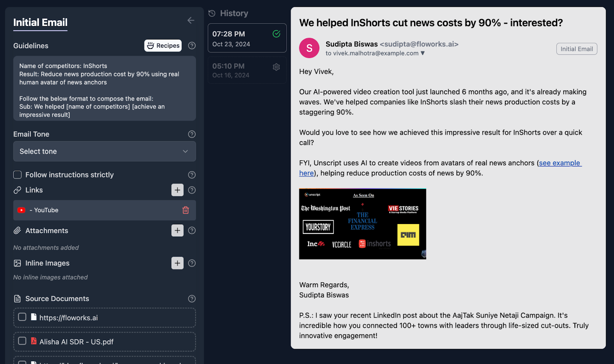The width and height of the screenshot is (614, 364).
Task: Click the back arrow beside Initial Email
Action: (191, 20)
